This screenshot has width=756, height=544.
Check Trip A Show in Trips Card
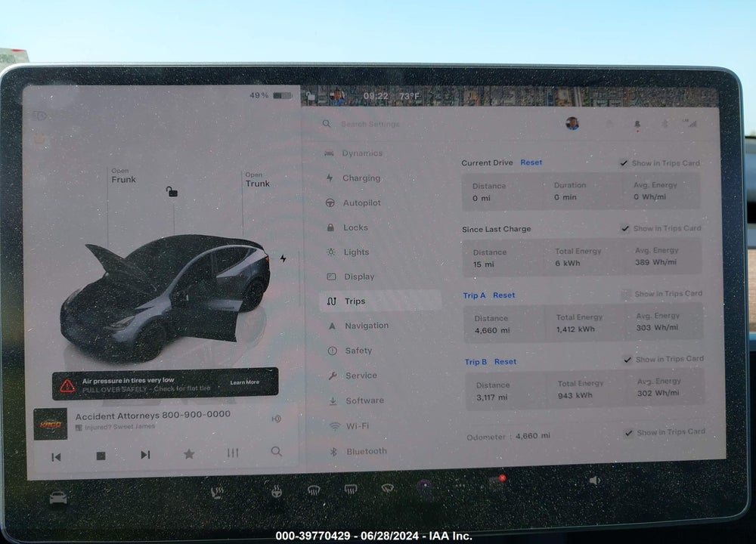pyautogui.click(x=626, y=294)
